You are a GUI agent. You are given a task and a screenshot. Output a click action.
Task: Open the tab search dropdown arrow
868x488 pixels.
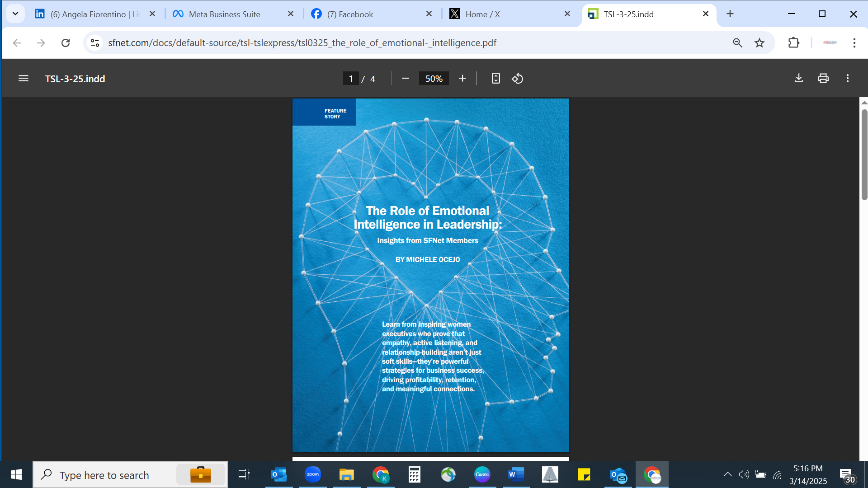pos(15,14)
